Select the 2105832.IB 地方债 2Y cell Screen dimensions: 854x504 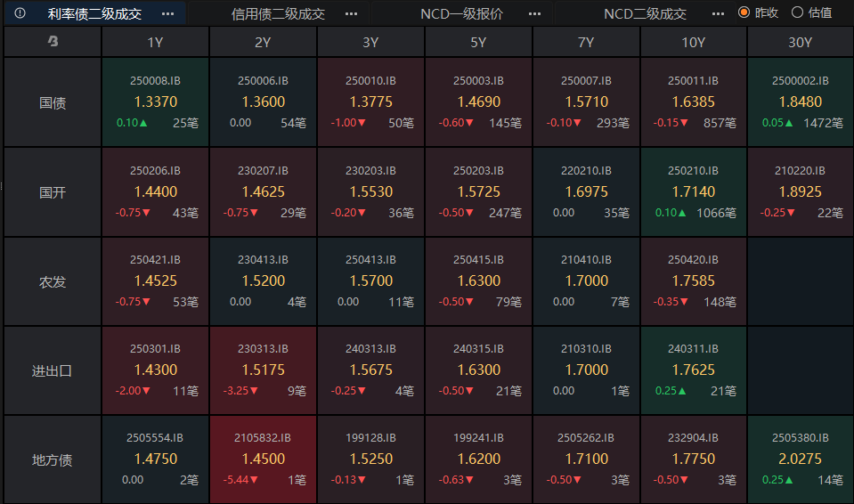263,459
